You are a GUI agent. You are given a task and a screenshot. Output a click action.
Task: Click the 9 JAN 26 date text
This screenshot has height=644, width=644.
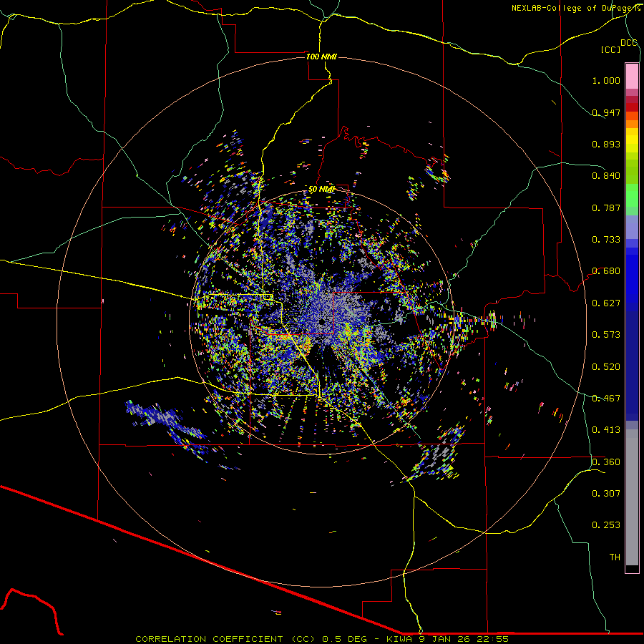click(x=445, y=639)
